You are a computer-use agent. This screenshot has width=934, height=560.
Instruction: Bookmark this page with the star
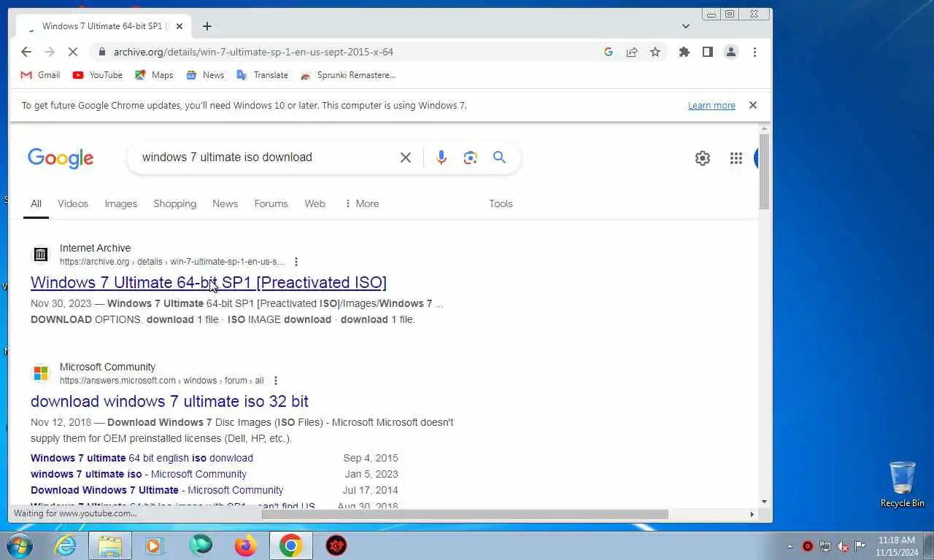(x=655, y=52)
